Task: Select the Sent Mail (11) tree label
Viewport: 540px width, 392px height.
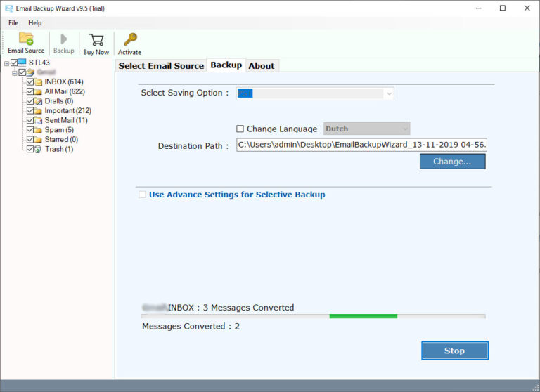Action: click(66, 120)
